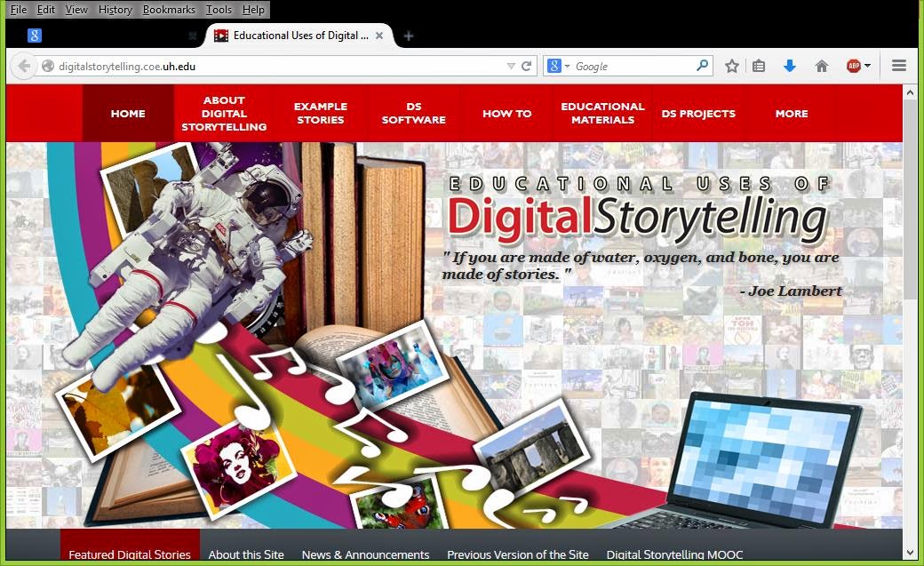Go to HOME in site navigation
This screenshot has width=924, height=566.
click(128, 113)
